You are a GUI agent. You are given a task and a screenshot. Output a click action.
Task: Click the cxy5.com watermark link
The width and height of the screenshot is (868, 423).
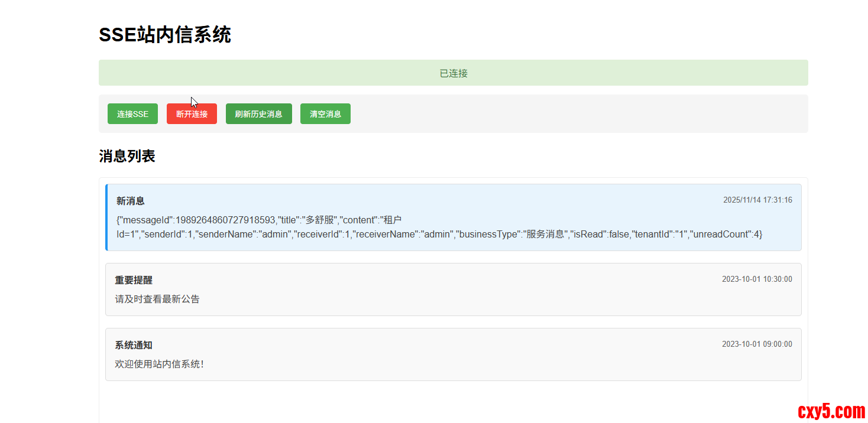click(831, 411)
